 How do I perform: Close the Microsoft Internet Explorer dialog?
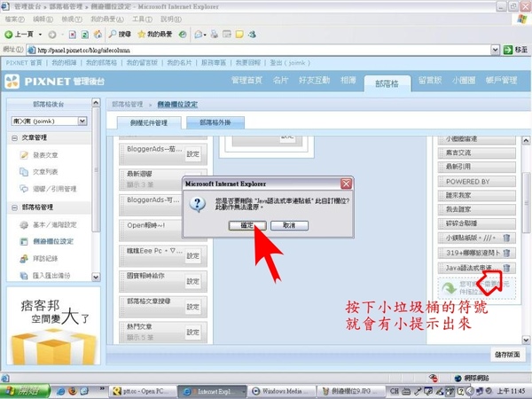coord(346,184)
